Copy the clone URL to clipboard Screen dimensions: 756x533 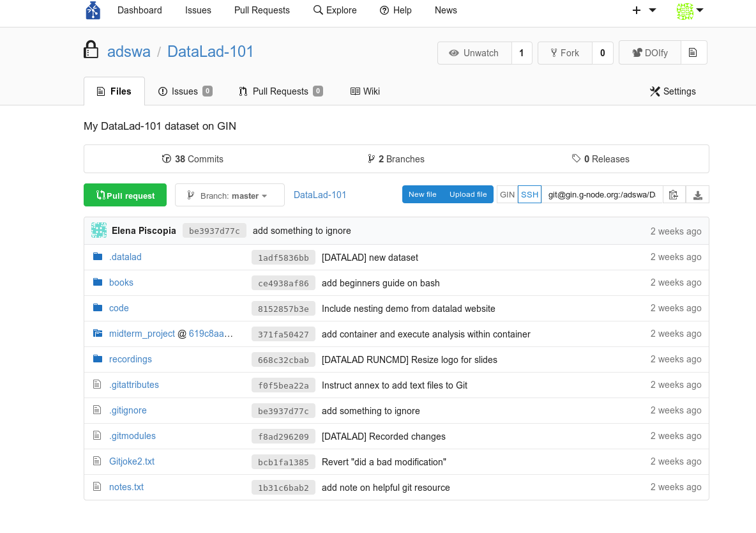point(674,194)
